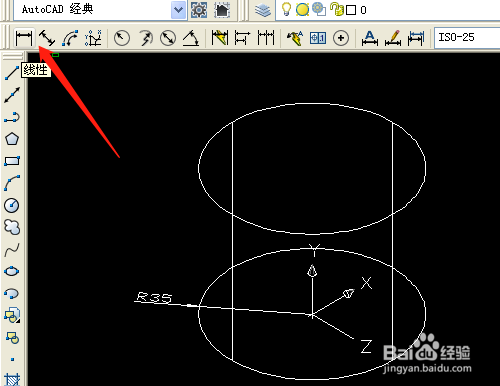500x386 pixels.
Task: Start the Quick Dimension tool
Action: (x=220, y=38)
